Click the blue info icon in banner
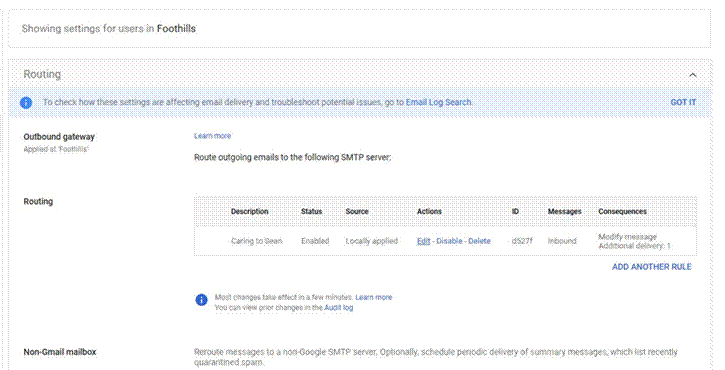This screenshot has width=725, height=370. click(26, 102)
